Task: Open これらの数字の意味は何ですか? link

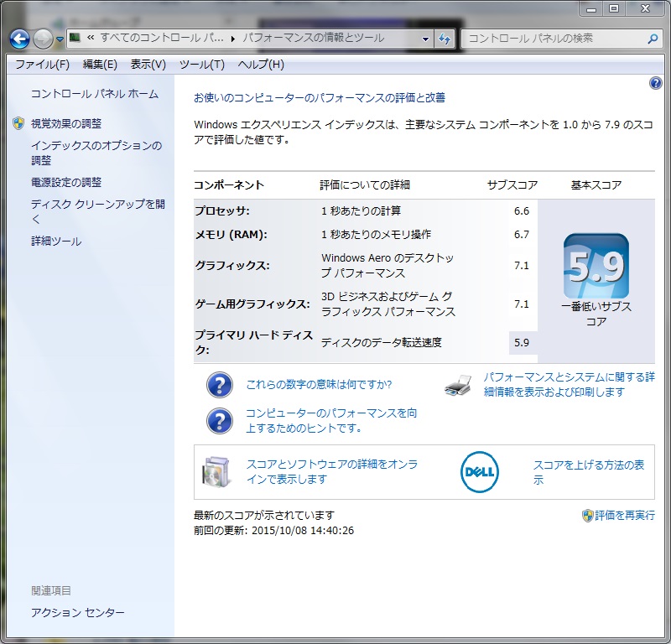Action: (319, 384)
